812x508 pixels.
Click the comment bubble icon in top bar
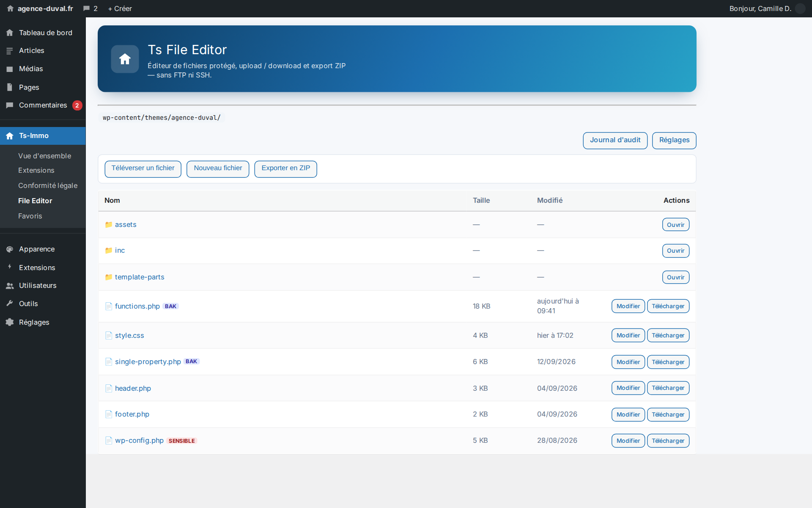point(86,8)
